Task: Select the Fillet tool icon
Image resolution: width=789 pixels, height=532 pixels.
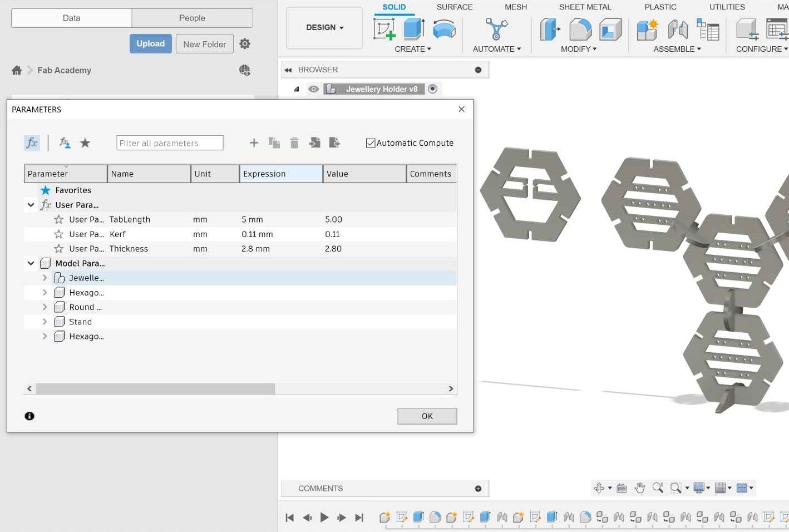Action: tap(580, 29)
